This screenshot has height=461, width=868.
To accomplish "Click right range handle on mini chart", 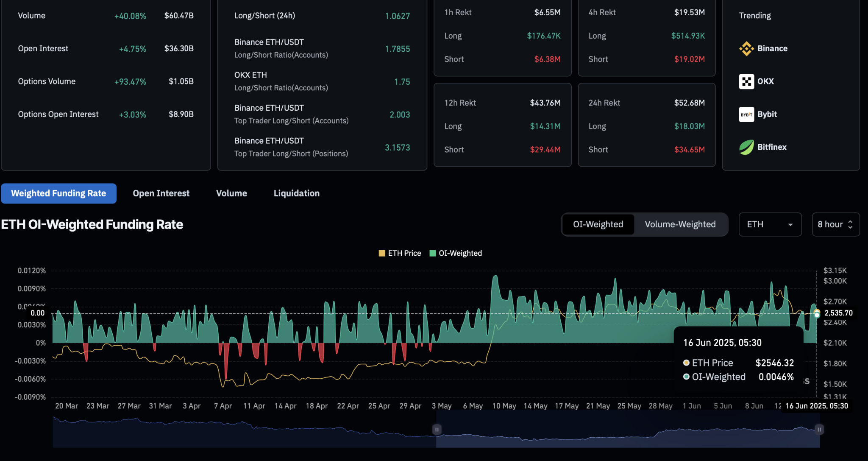I will pyautogui.click(x=819, y=430).
